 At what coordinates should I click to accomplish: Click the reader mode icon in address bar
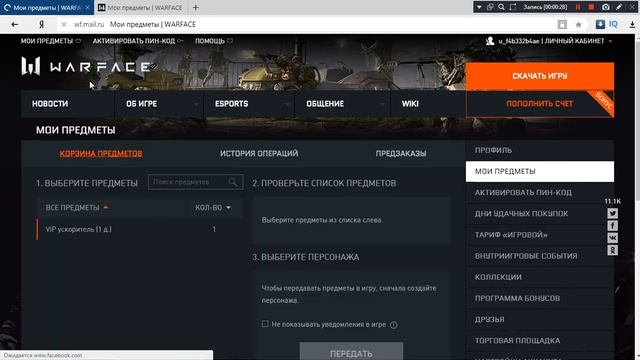coord(562,24)
